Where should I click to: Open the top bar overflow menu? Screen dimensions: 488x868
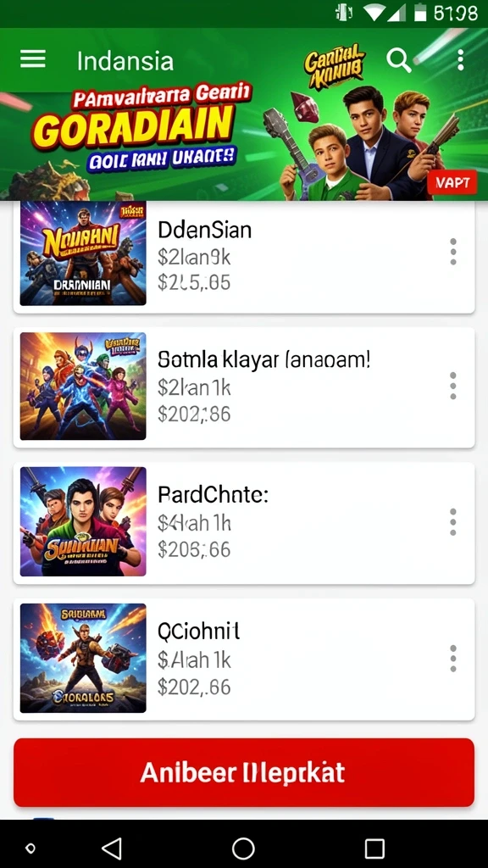460,60
